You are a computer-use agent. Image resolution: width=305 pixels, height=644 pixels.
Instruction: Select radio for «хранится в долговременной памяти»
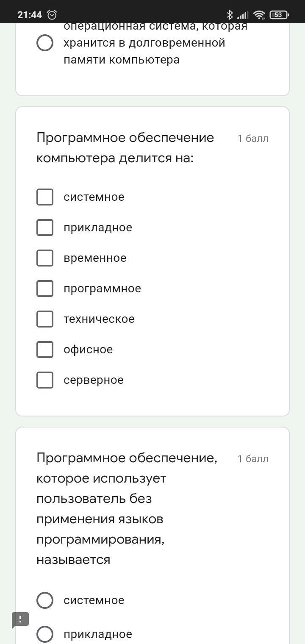click(45, 43)
